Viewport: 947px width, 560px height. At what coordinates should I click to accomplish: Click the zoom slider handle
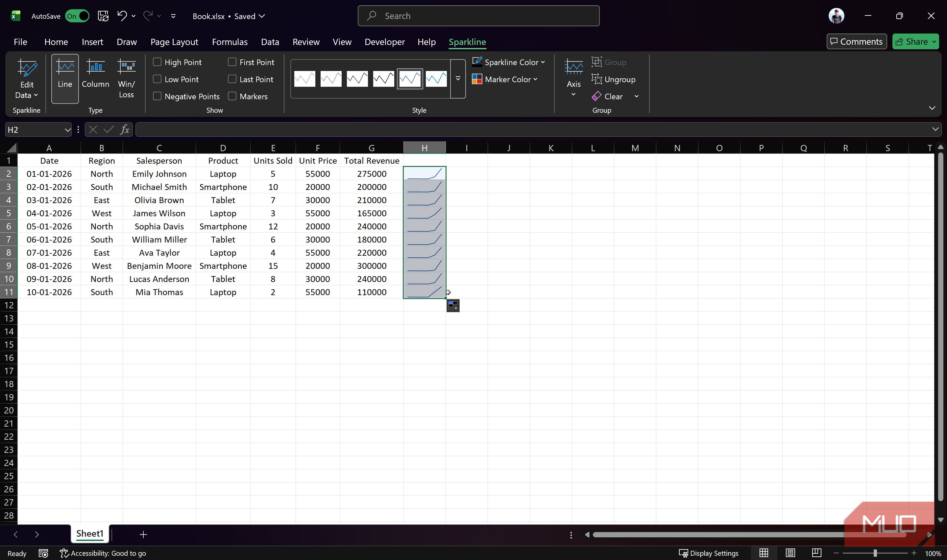click(875, 553)
